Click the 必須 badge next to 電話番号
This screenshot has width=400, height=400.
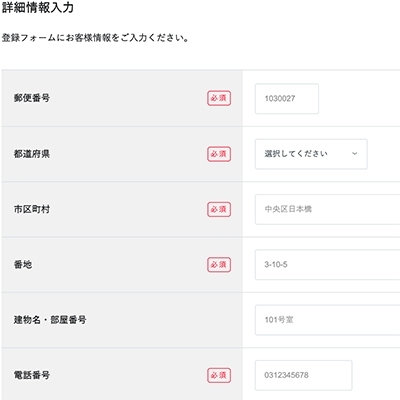click(219, 375)
